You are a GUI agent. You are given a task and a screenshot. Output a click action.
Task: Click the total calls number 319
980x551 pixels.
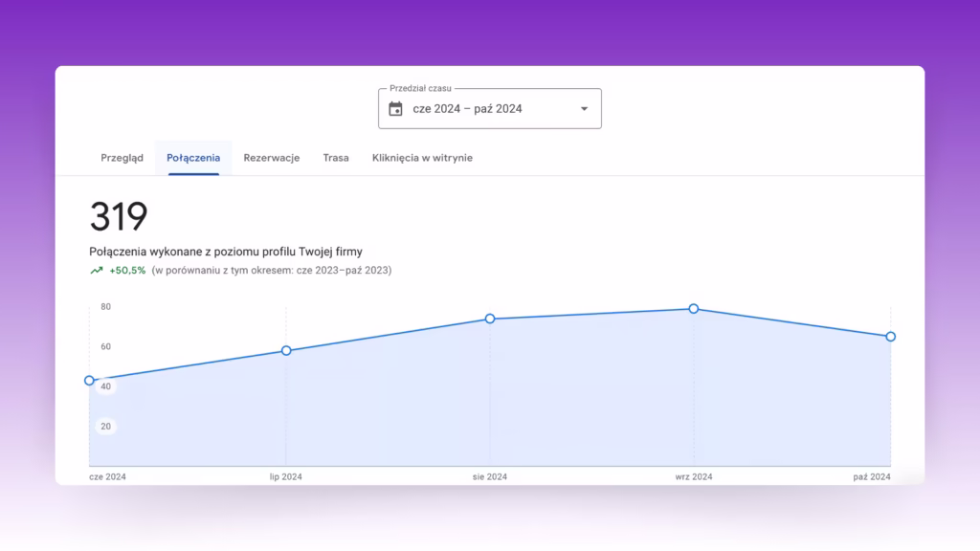[x=119, y=217]
